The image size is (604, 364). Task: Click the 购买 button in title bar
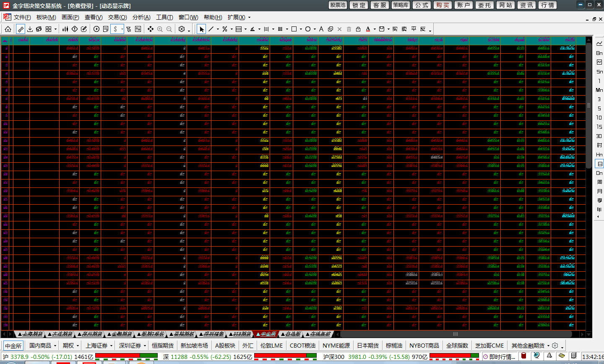click(443, 5)
